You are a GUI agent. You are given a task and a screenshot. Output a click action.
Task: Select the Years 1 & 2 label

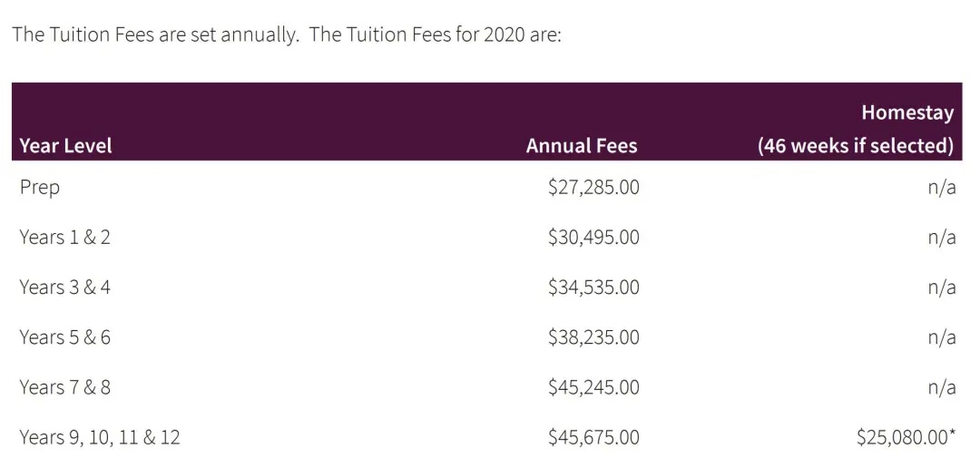pyautogui.click(x=65, y=238)
